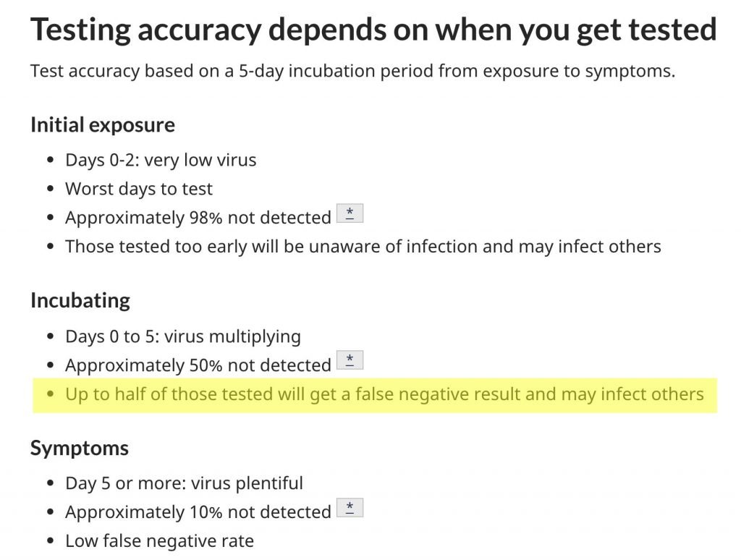Click 'Approximately 50% not detected' text
741x560 pixels.
[x=198, y=365]
